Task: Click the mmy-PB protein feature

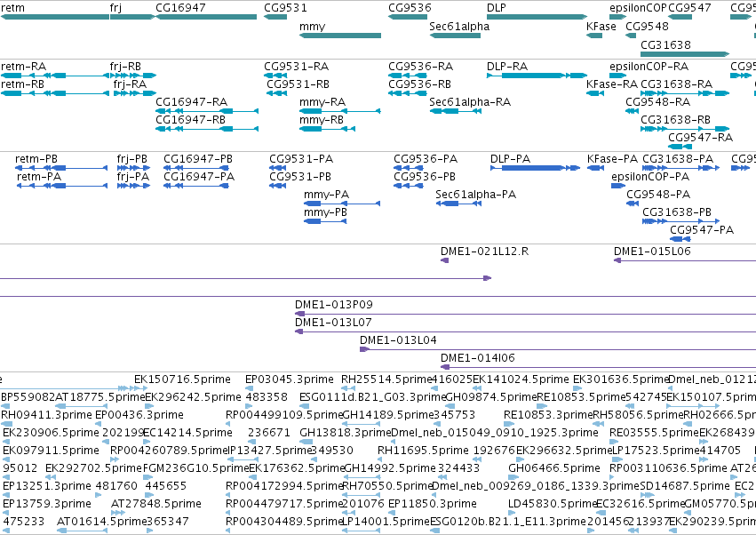Action: click(x=325, y=221)
